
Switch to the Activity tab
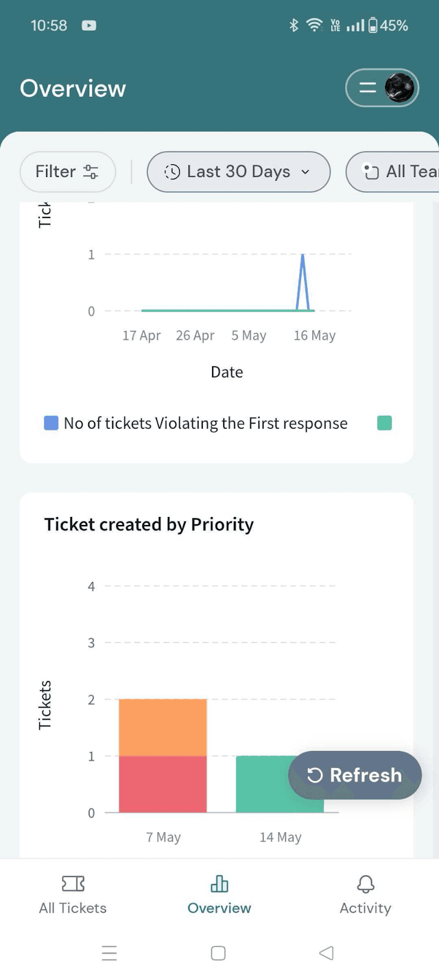(x=365, y=894)
